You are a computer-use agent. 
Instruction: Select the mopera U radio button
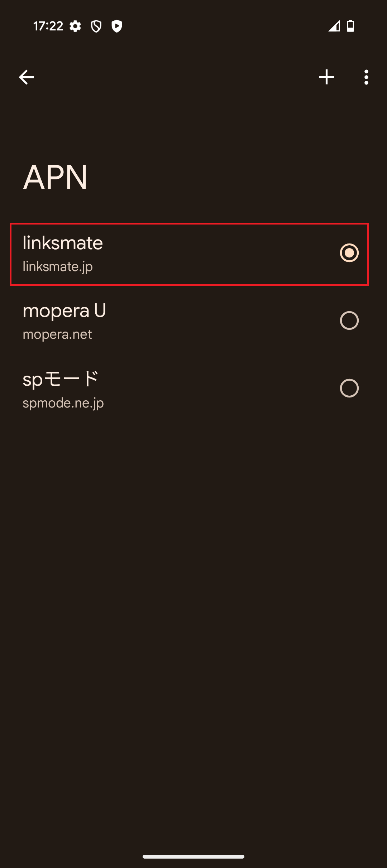[349, 320]
